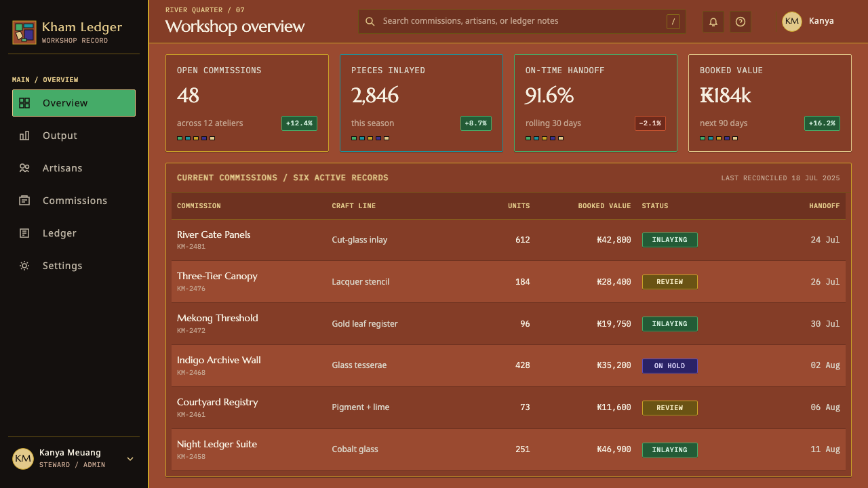The width and height of the screenshot is (868, 488).
Task: Click the KM avatar in sidebar footer
Action: pos(23,459)
